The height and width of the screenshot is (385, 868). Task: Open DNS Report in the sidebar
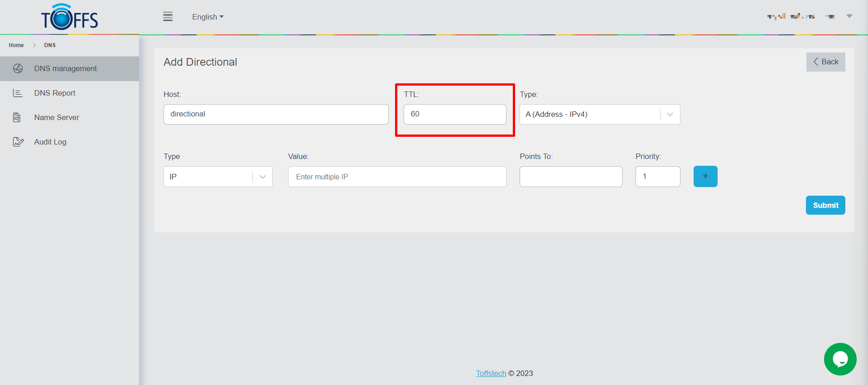click(x=55, y=93)
